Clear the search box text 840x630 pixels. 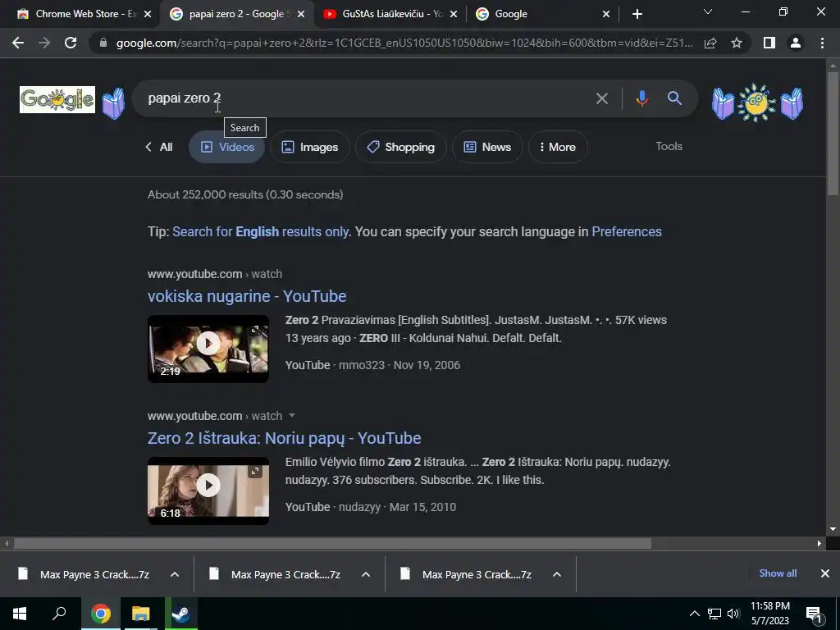[602, 98]
